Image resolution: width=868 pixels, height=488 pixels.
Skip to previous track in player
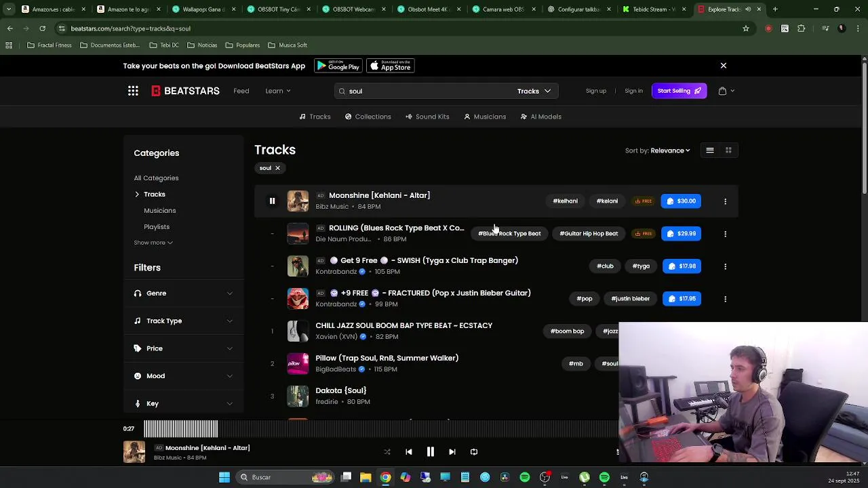[409, 452]
